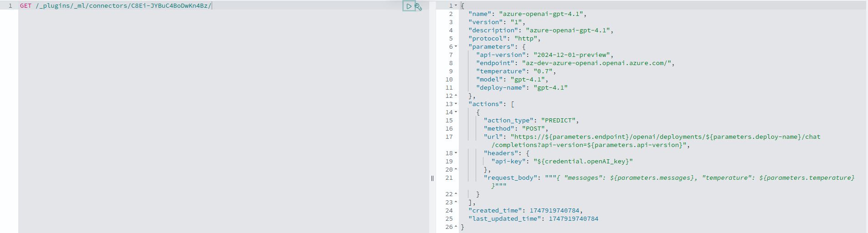Collapse the "parameters" block fold arrow
The width and height of the screenshot is (868, 233).
(456, 46)
